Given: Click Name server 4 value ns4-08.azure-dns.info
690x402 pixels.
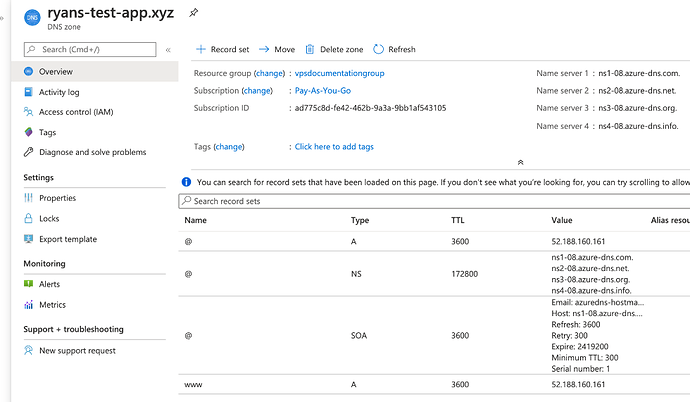Looking at the screenshot, I should tap(638, 126).
